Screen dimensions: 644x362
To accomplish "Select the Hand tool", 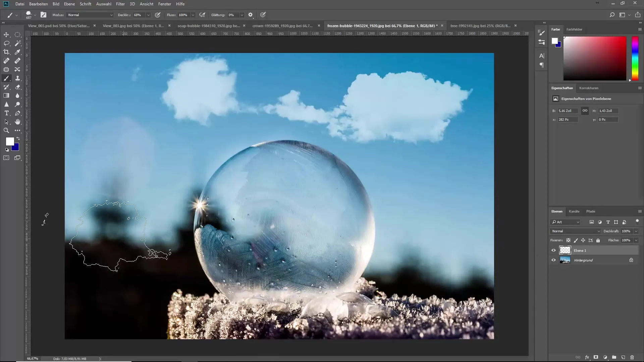I will click(x=17, y=122).
